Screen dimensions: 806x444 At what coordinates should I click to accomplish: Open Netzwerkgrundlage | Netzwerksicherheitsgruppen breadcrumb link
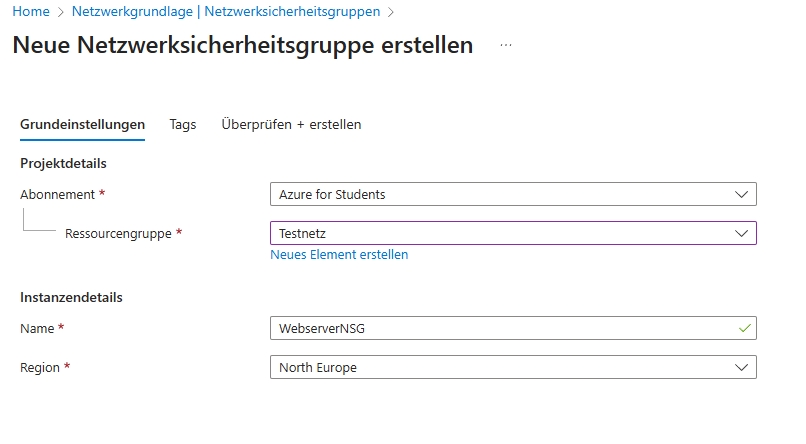[x=226, y=12]
